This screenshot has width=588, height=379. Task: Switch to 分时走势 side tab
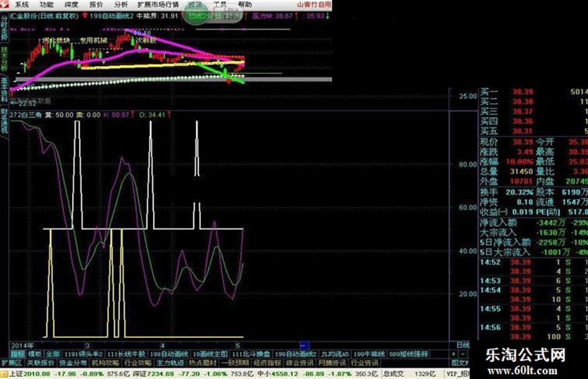4,29
